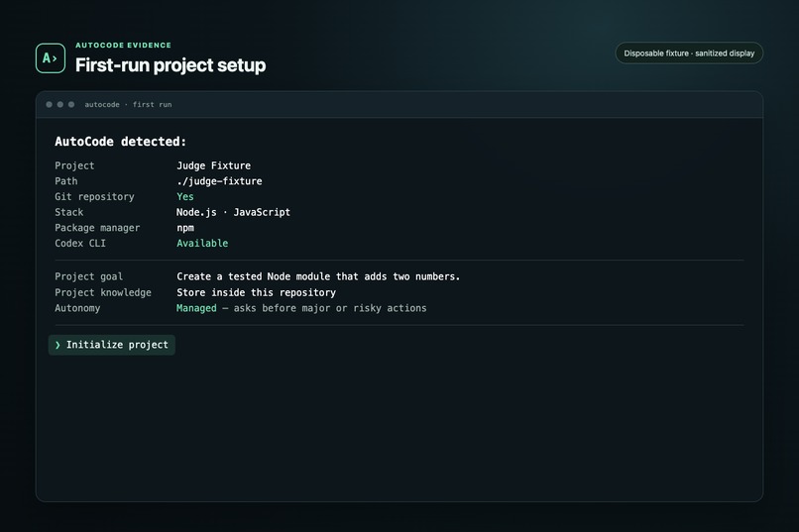Click the 'npm' package manager value
The height and width of the screenshot is (532, 799).
coord(185,228)
